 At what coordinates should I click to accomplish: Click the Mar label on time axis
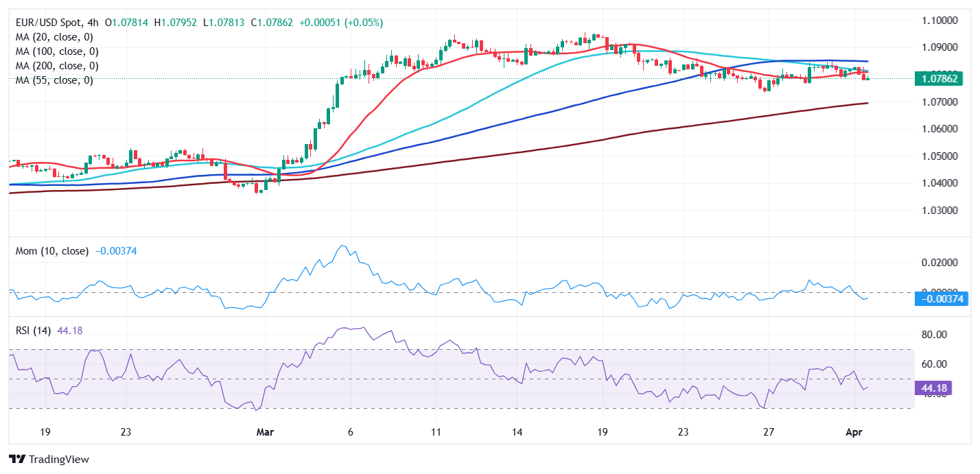point(266,433)
